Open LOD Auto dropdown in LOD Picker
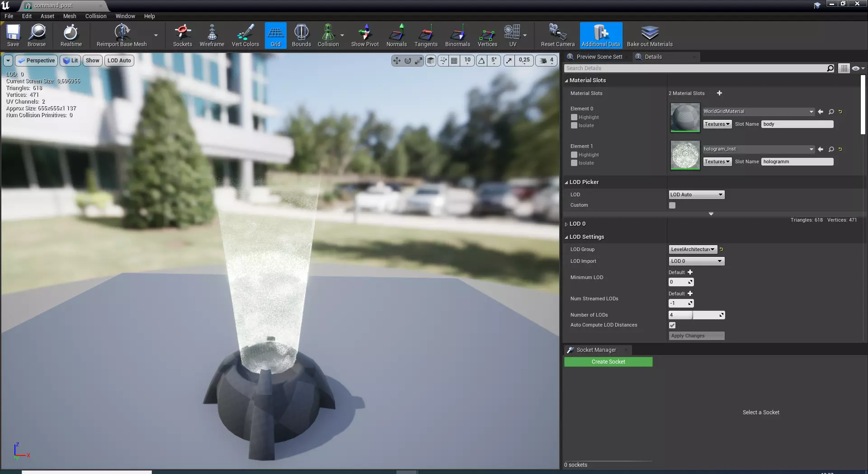The image size is (868, 474). pos(696,195)
